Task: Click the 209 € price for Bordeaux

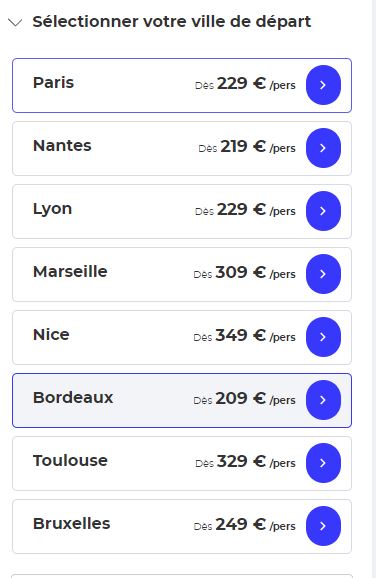Action: (x=240, y=398)
